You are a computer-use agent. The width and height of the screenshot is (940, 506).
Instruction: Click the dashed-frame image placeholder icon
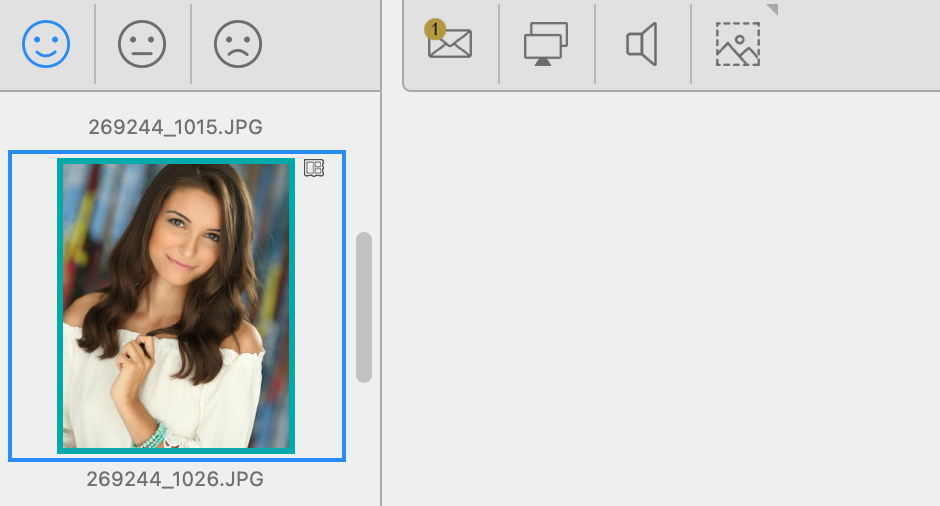coord(738,45)
